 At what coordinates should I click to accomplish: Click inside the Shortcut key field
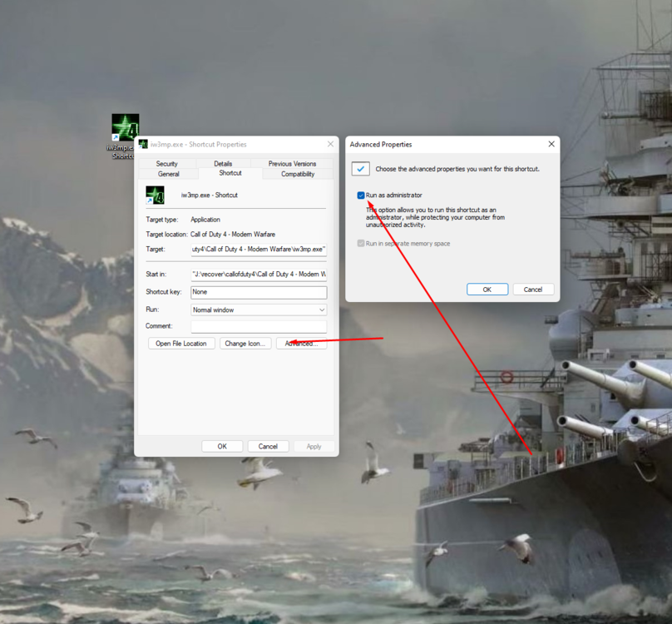[x=258, y=291]
